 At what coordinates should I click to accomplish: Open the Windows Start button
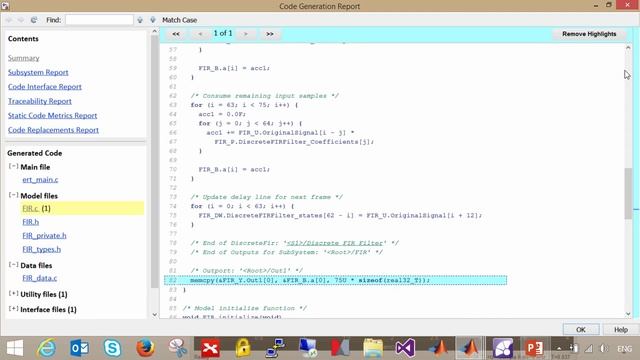(15, 348)
